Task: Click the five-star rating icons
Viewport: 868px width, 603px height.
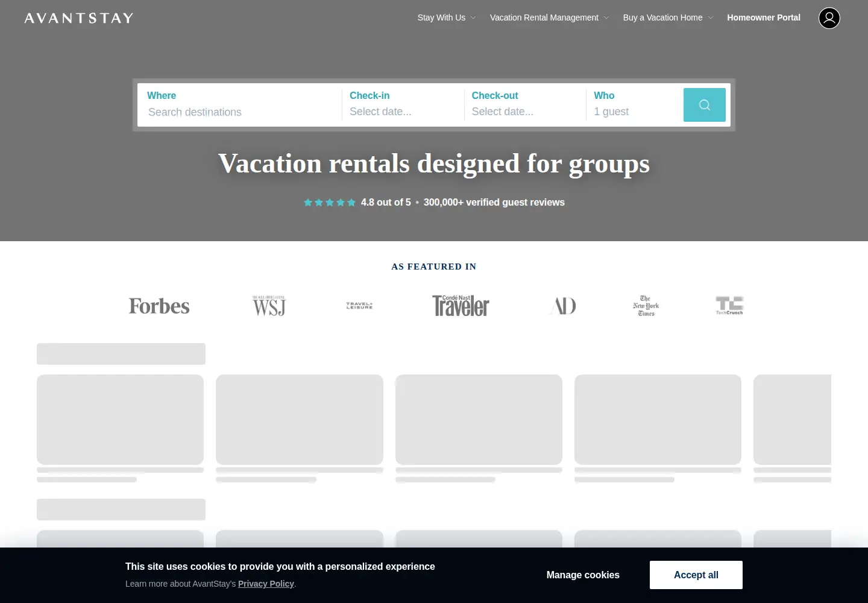Action: point(330,203)
